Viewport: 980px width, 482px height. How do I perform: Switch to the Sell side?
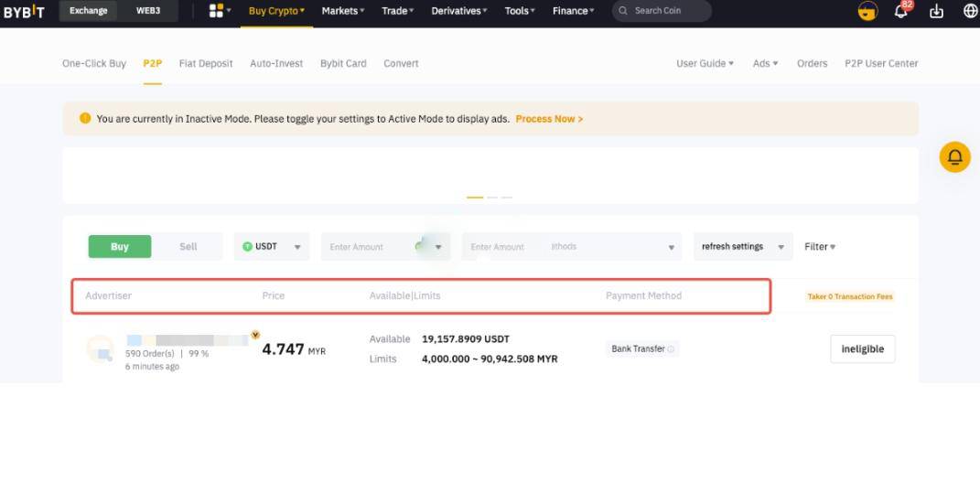point(188,247)
